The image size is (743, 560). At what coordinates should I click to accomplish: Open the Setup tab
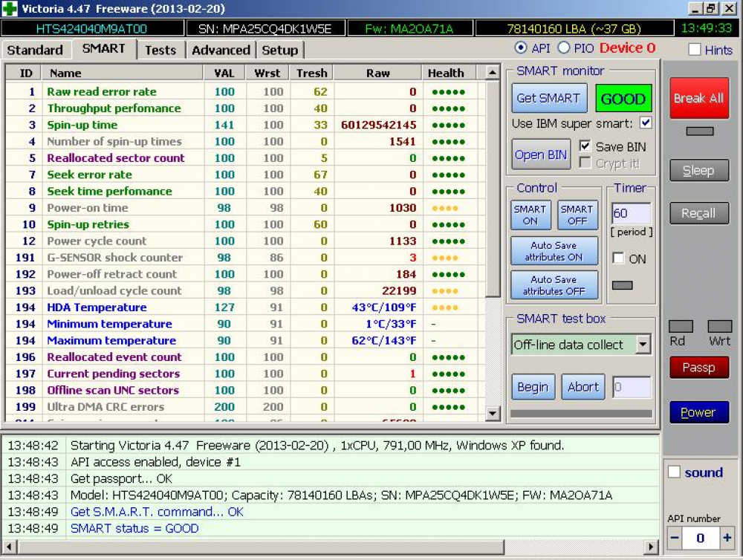(x=280, y=50)
